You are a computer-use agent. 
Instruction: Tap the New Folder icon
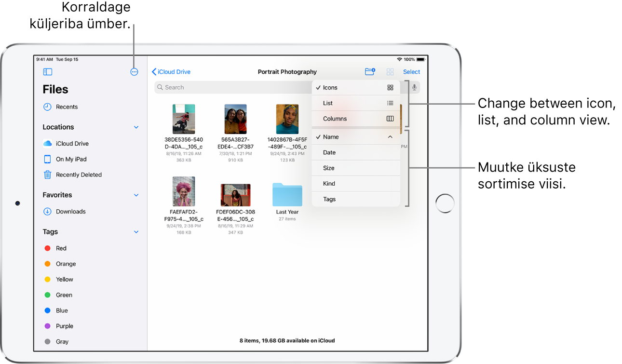pos(370,71)
